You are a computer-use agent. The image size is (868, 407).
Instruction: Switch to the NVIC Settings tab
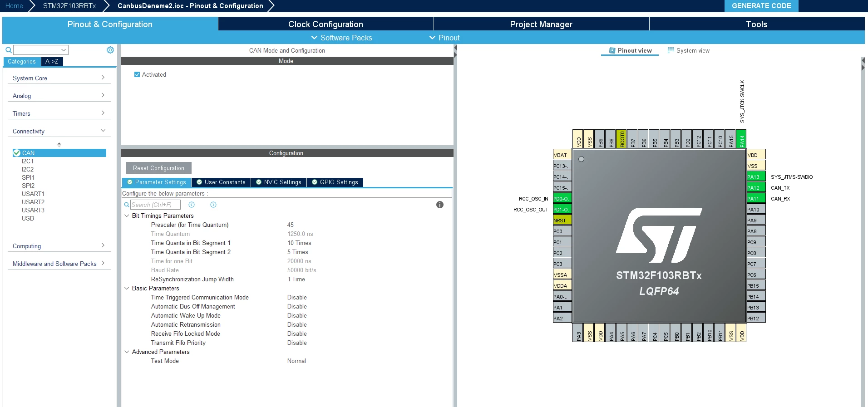[279, 182]
